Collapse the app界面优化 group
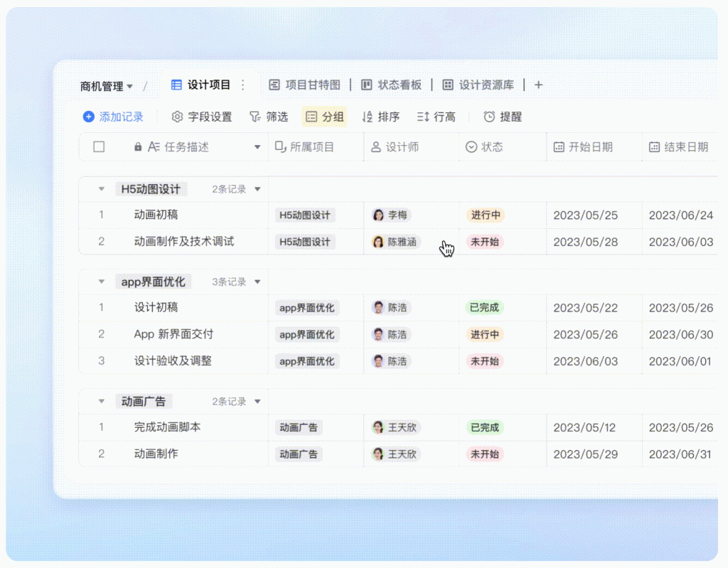728x568 pixels. pyautogui.click(x=102, y=282)
